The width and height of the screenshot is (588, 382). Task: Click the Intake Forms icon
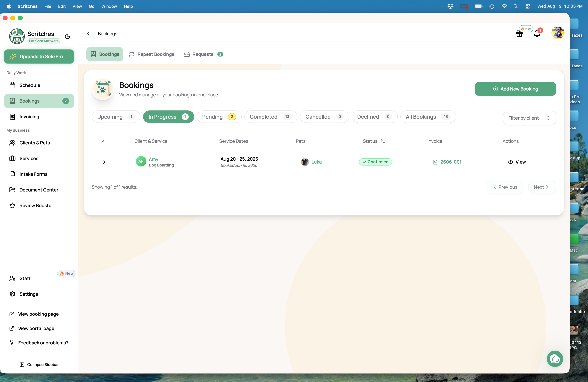click(12, 174)
